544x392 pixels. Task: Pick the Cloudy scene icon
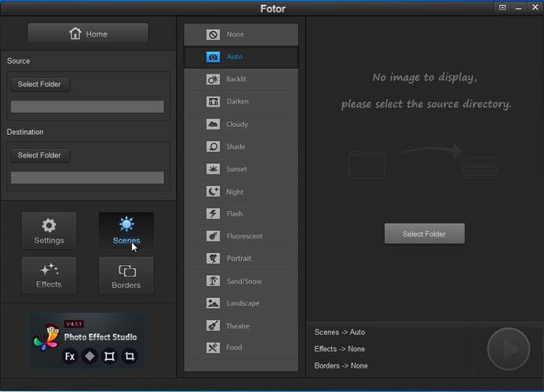tap(213, 124)
